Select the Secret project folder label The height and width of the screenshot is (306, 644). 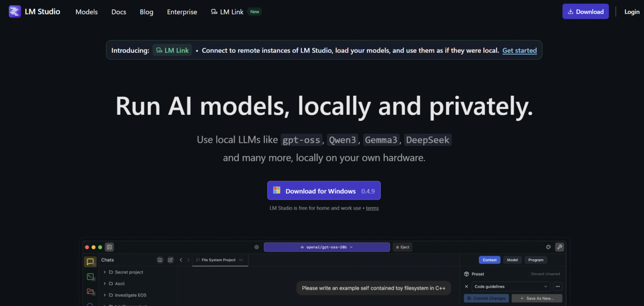(129, 272)
